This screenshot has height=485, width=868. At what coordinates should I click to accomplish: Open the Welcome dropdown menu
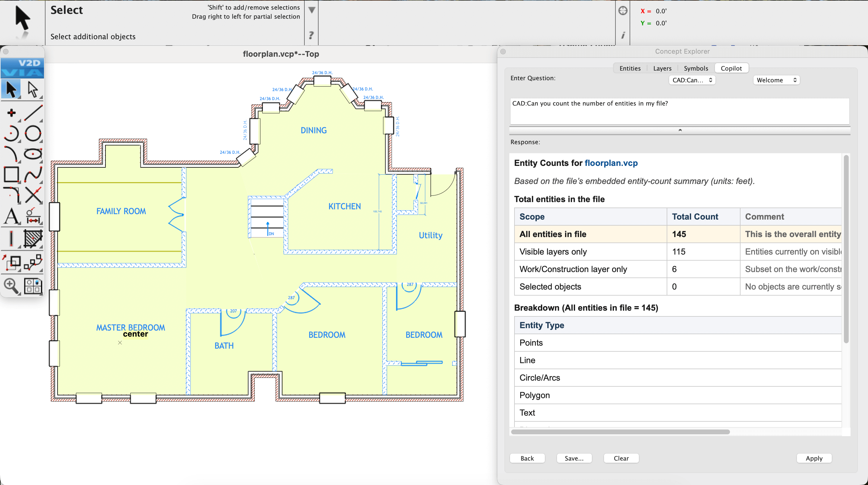[x=776, y=80]
